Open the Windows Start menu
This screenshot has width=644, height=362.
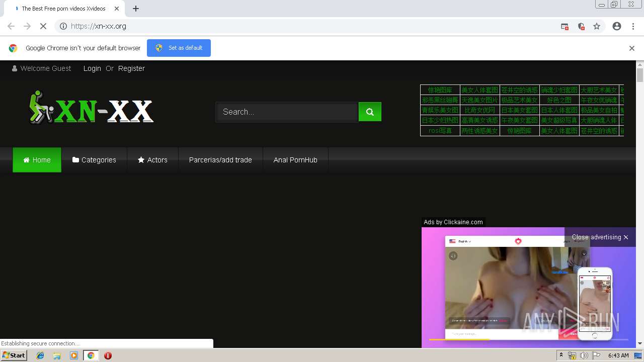[x=14, y=355]
